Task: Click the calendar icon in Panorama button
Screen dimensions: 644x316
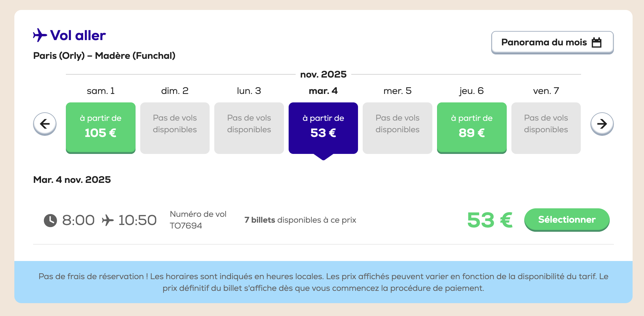Action: [x=597, y=42]
